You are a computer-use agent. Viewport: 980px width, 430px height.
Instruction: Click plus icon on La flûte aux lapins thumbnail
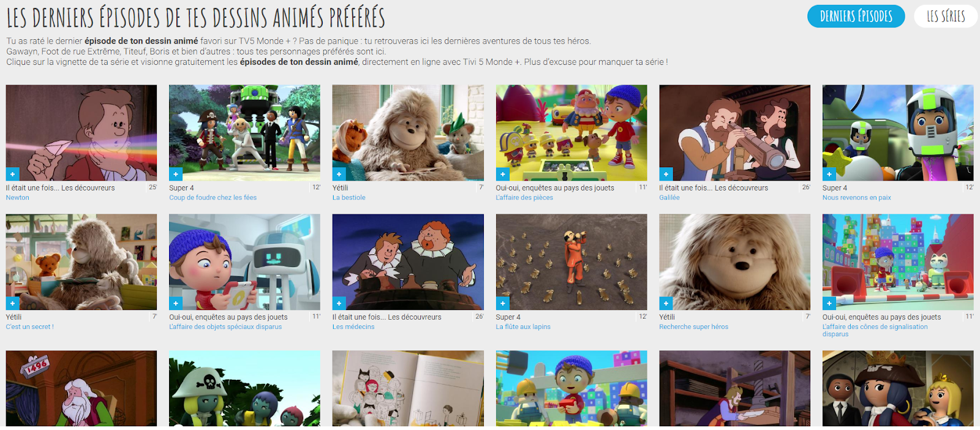[502, 303]
